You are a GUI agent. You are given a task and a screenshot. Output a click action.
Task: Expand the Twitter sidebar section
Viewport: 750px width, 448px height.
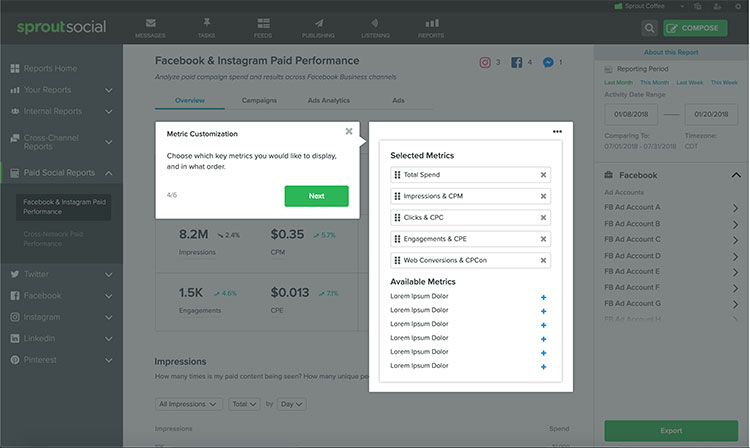tap(109, 275)
